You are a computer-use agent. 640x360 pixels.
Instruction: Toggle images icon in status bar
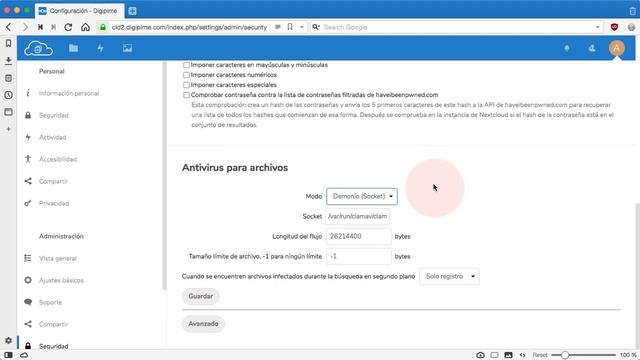(x=508, y=355)
